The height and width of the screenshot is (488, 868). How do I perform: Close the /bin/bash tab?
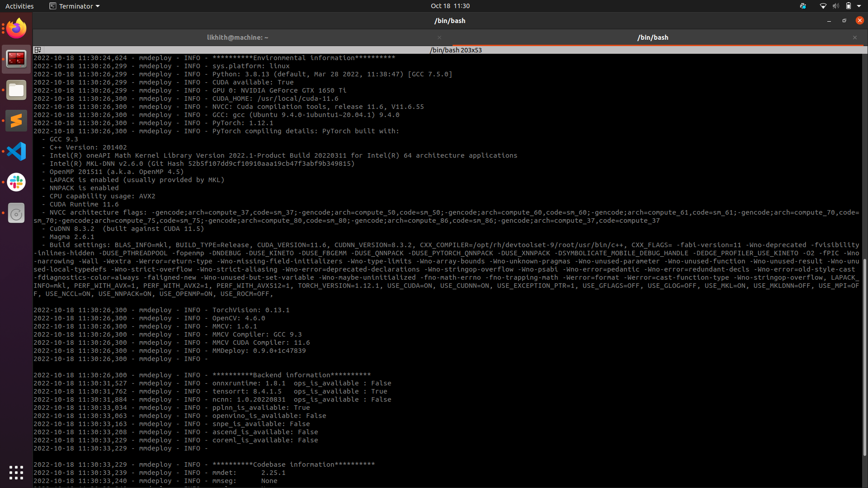point(855,38)
